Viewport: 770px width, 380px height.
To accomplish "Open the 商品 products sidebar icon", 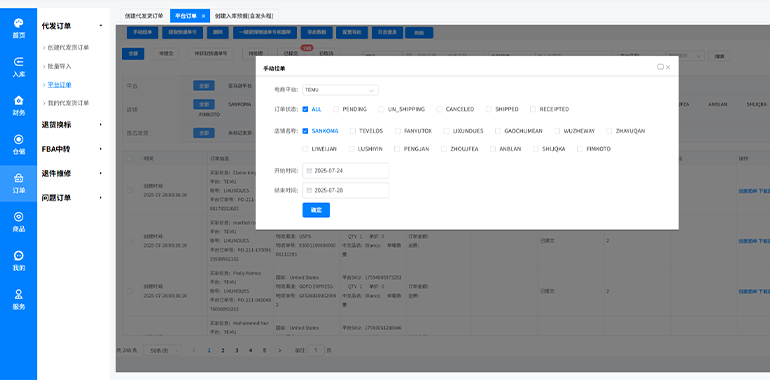I will coord(18,222).
